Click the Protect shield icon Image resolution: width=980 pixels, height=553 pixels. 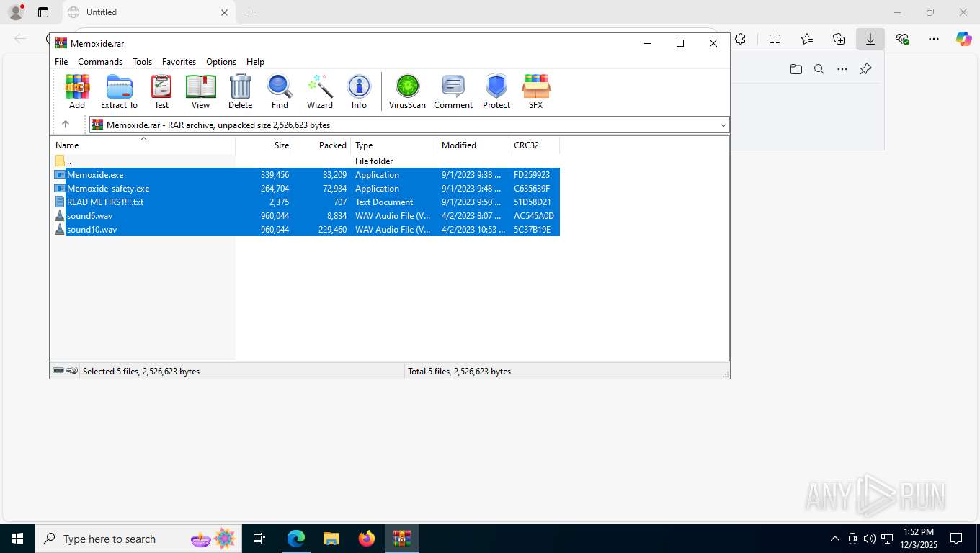[496, 91]
